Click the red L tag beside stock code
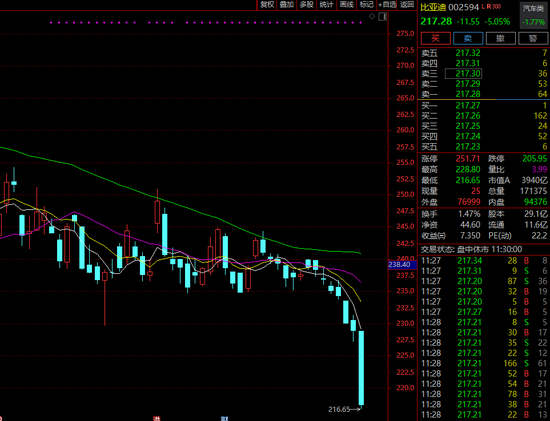This screenshot has height=421, width=550. [x=483, y=6]
